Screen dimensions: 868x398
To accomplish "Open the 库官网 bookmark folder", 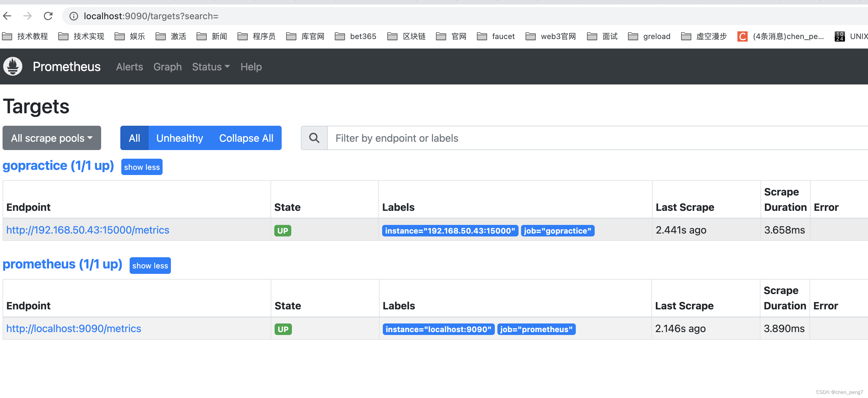I will pos(305,36).
